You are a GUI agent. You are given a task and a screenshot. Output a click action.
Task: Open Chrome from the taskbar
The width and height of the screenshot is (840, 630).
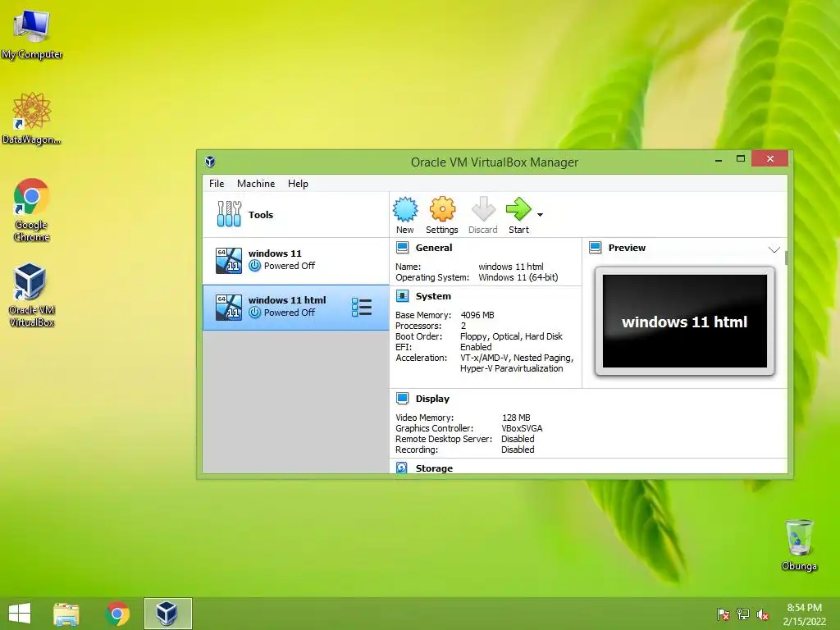pyautogui.click(x=118, y=614)
